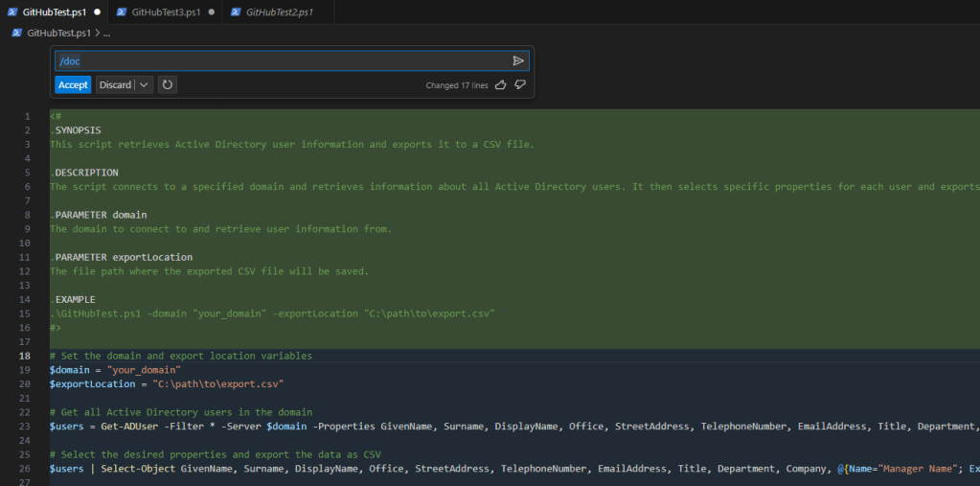Switch to the GitHubTest2.ps1 tab
Screen dimensions: 980x486
coord(281,12)
